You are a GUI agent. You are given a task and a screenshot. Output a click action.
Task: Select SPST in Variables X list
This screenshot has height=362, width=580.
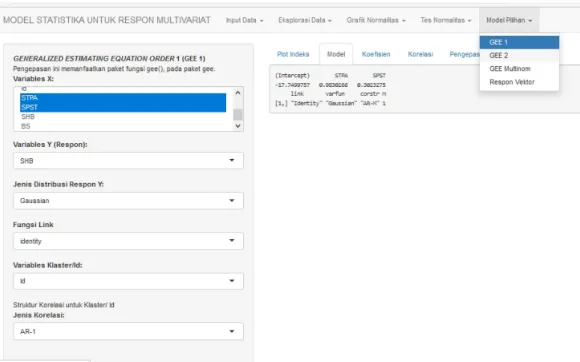point(123,107)
